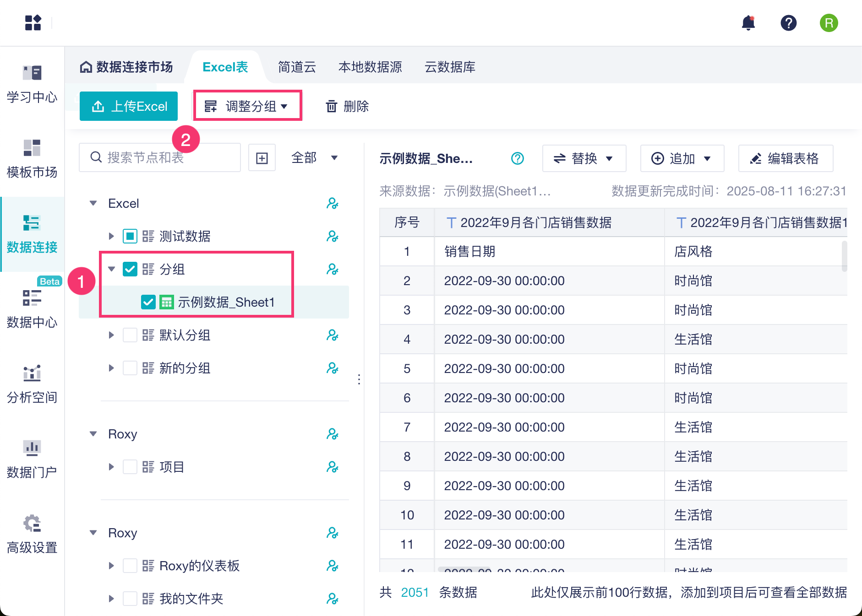862x616 pixels.
Task: Switch to the 本地数据源 tab
Action: [x=370, y=67]
